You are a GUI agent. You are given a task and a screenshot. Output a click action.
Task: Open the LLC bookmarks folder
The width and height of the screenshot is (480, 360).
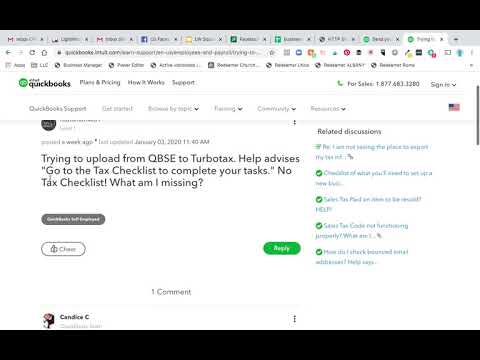tap(40, 65)
